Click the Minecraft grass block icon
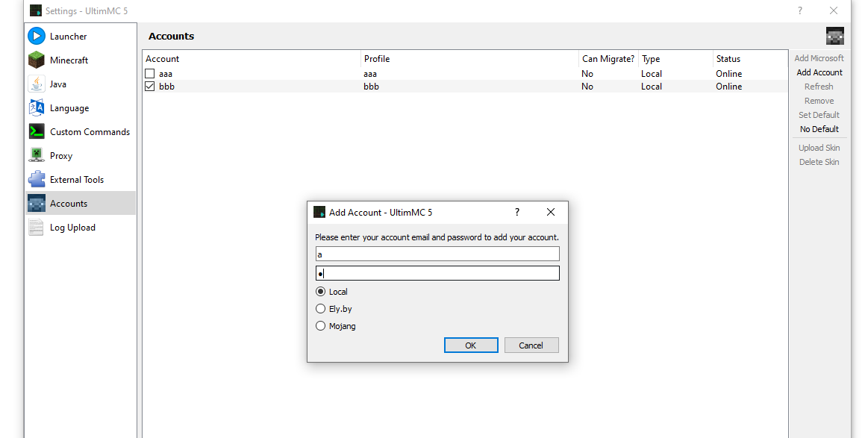This screenshot has height=438, width=868. pos(37,60)
